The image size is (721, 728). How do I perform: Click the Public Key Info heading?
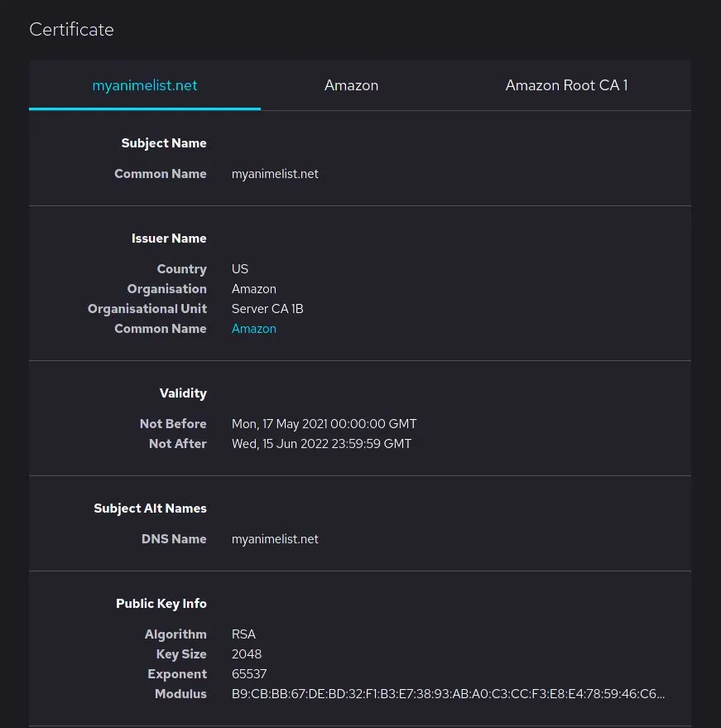click(x=161, y=604)
